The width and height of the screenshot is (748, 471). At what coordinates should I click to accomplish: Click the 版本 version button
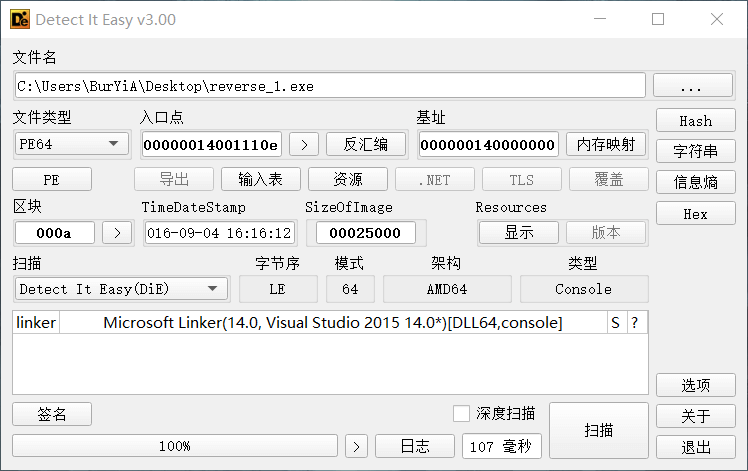606,232
